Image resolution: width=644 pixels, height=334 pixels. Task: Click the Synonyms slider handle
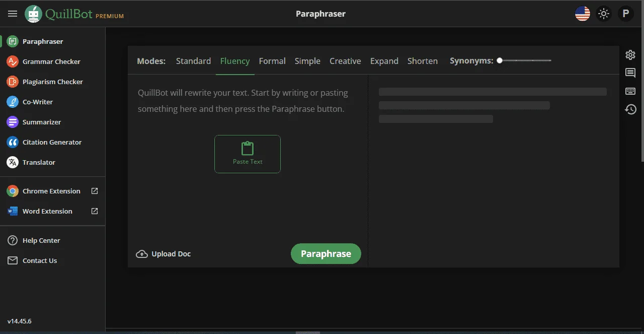tap(500, 60)
